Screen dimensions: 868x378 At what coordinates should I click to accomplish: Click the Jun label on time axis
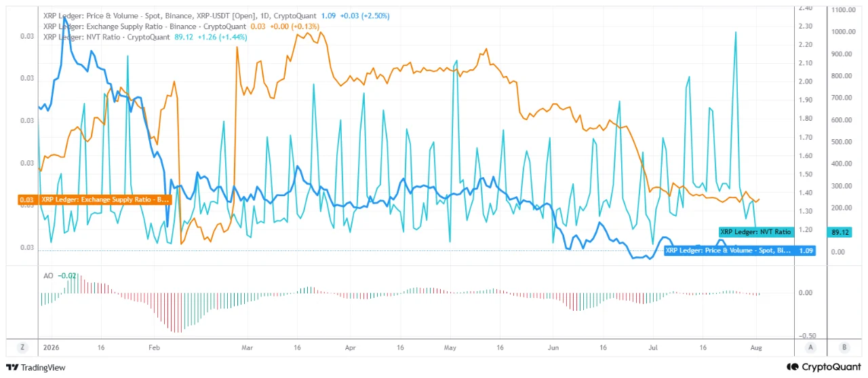click(554, 347)
